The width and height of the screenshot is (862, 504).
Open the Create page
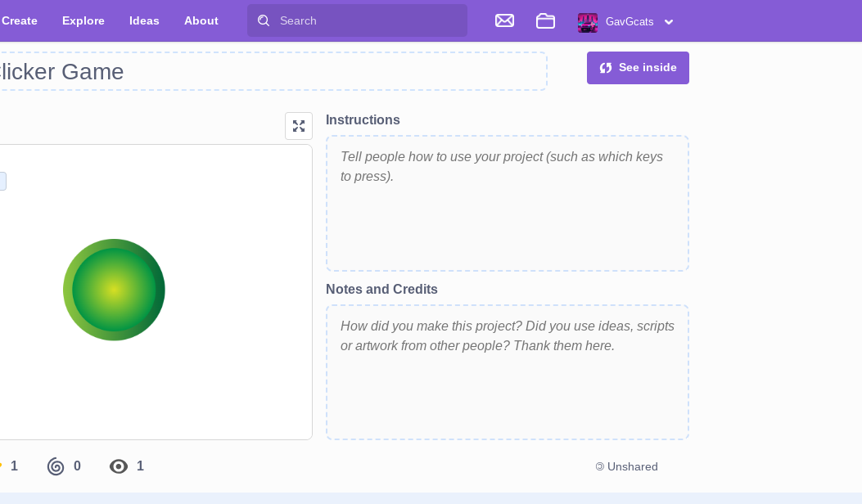click(x=19, y=20)
